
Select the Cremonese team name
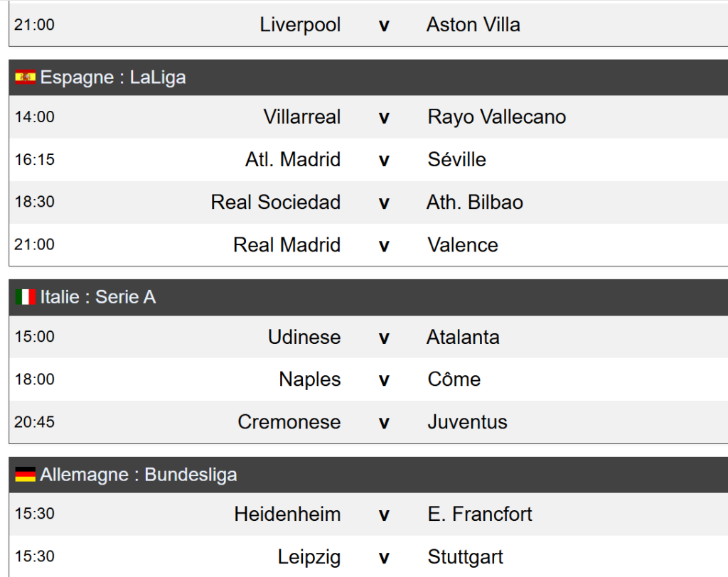tap(289, 422)
